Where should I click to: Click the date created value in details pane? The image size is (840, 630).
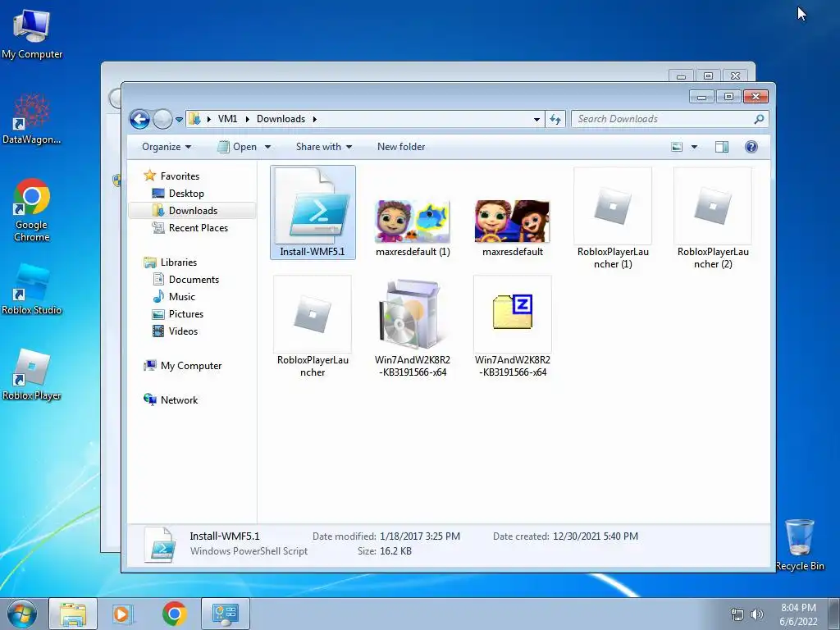pyautogui.click(x=596, y=536)
